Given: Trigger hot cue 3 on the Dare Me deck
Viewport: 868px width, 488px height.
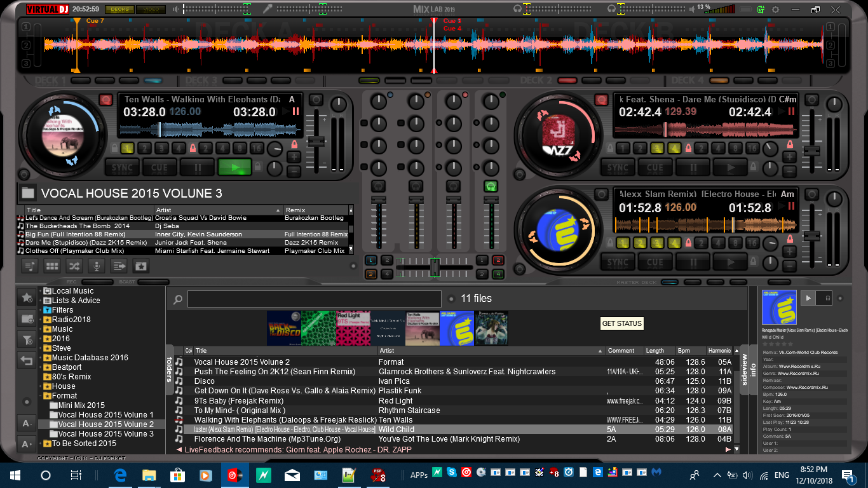Looking at the screenshot, I should [658, 148].
